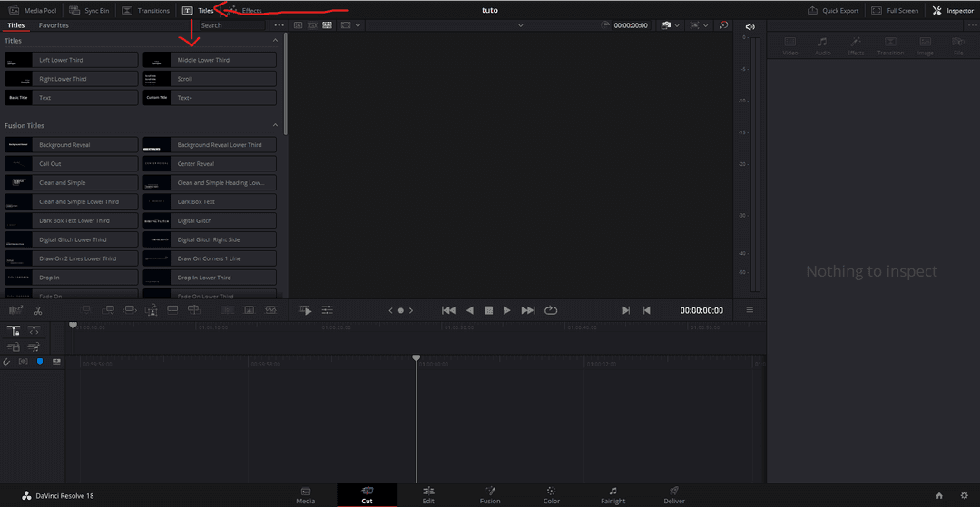
Task: Collapse the Fusion Titles section
Action: [x=275, y=125]
